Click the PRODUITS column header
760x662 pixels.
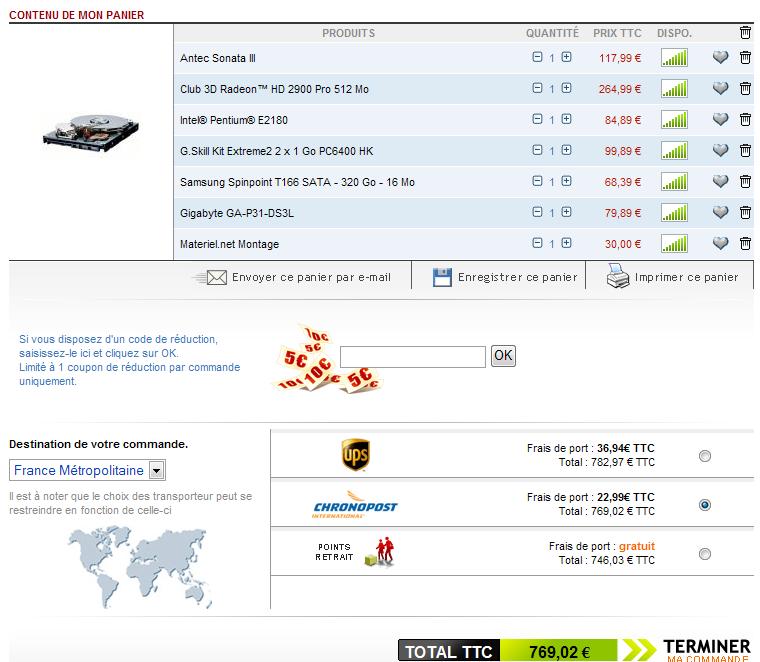(348, 33)
